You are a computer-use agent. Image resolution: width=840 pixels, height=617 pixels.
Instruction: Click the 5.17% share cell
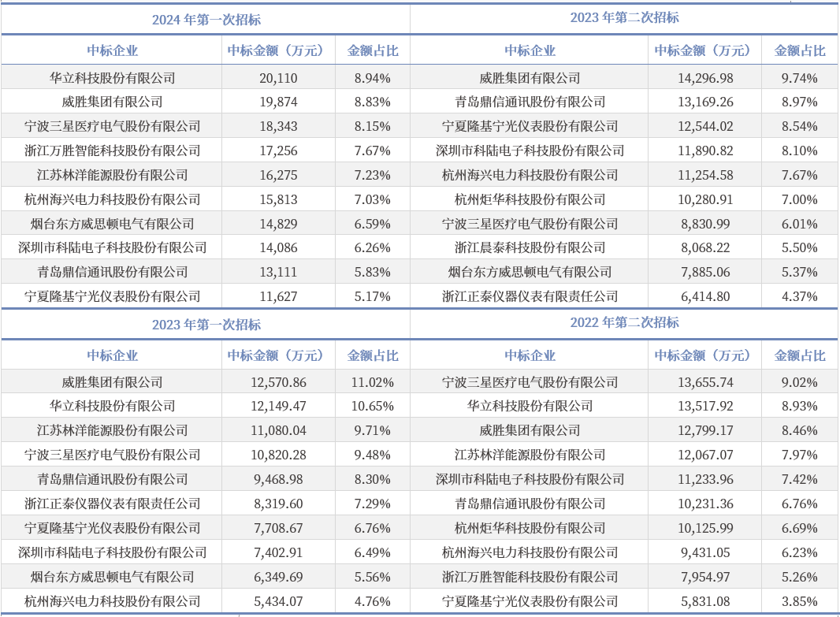372,296
